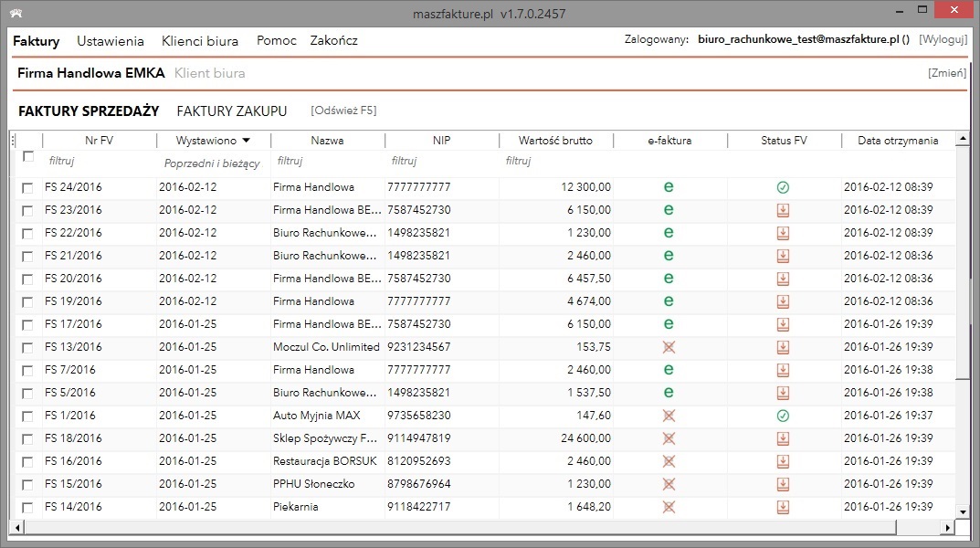
Task: Click the download status icon for FS 5/2016
Action: (783, 393)
